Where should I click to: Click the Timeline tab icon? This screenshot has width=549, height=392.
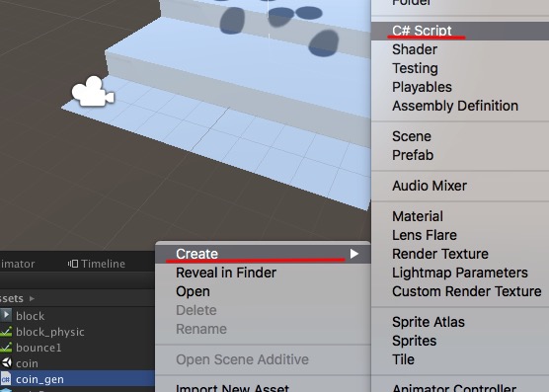pyautogui.click(x=73, y=264)
